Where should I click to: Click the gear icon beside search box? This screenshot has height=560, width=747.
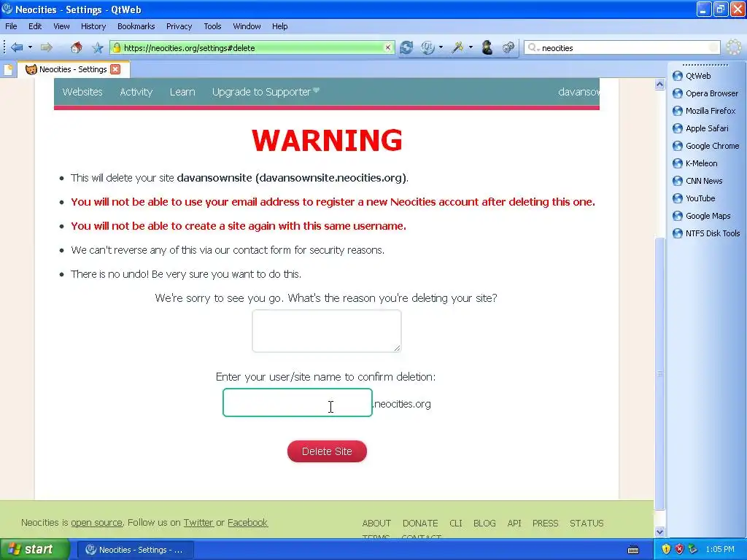click(734, 47)
